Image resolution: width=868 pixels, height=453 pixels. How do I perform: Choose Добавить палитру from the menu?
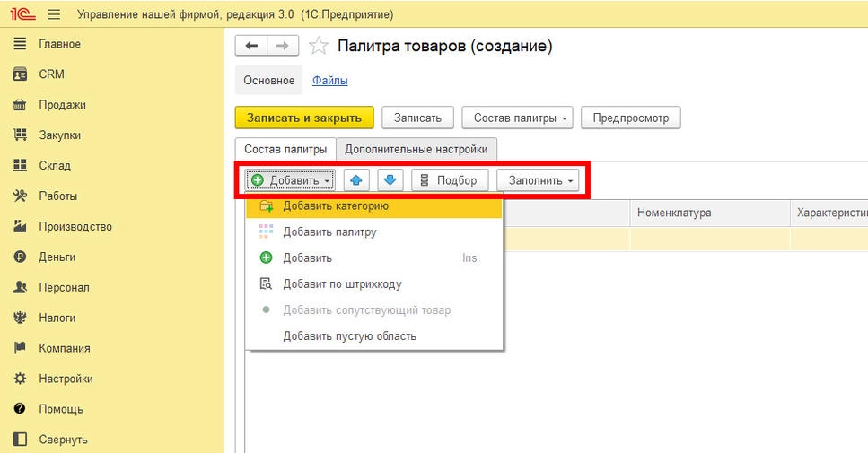click(x=374, y=231)
